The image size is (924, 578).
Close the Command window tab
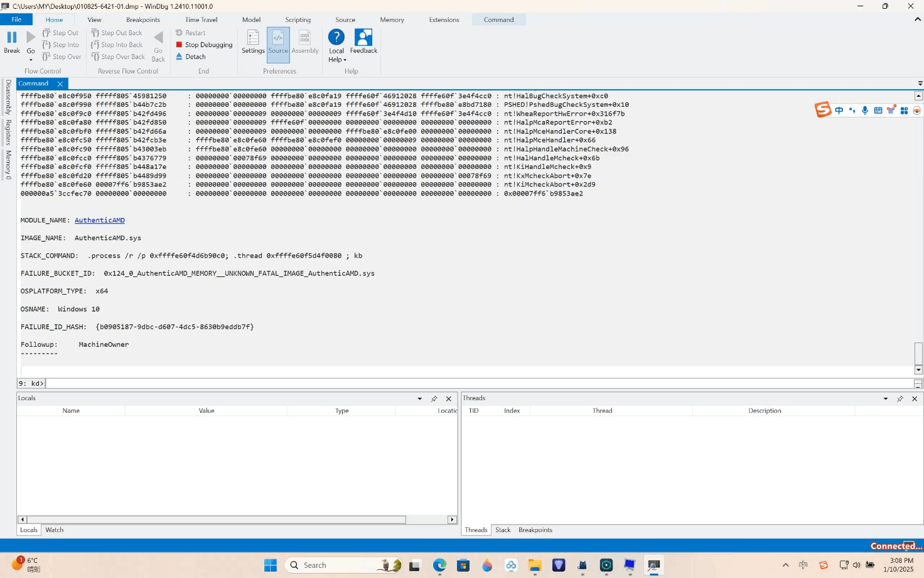pyautogui.click(x=60, y=84)
